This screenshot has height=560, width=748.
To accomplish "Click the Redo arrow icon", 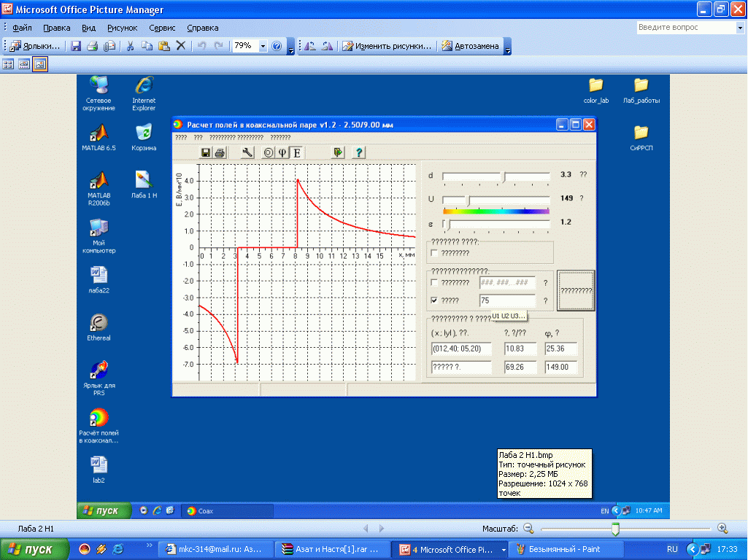I will pos(218,46).
